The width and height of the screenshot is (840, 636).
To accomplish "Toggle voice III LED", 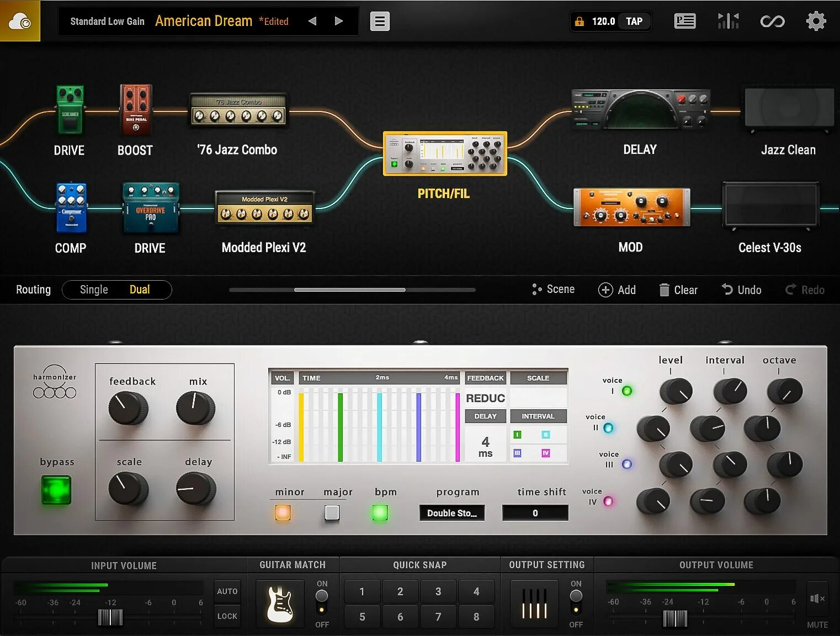I will 627,464.
